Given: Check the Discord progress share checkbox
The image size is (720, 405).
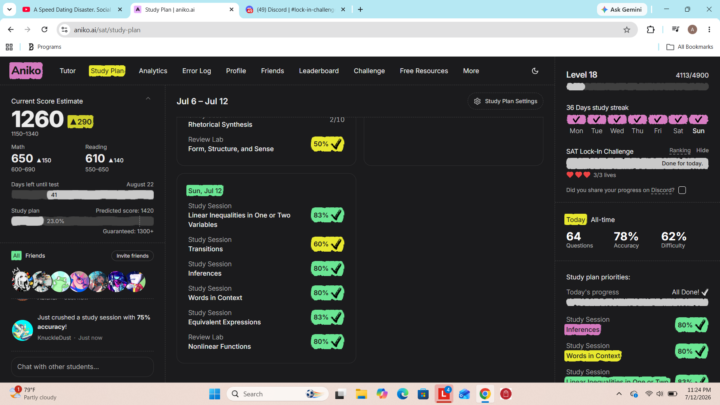Looking at the screenshot, I should pos(682,190).
